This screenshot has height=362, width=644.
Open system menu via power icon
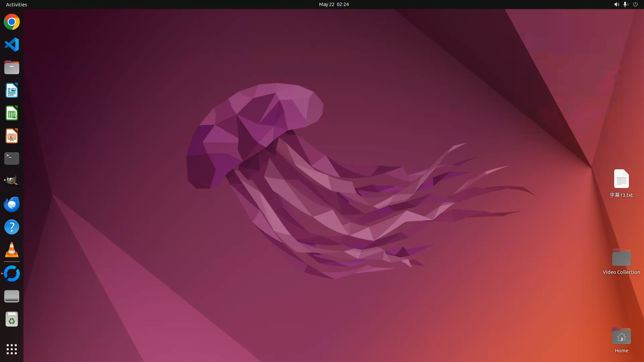coord(635,4)
